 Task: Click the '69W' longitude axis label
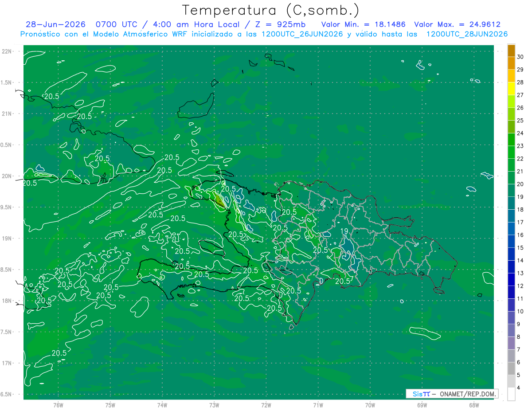(x=422, y=405)
